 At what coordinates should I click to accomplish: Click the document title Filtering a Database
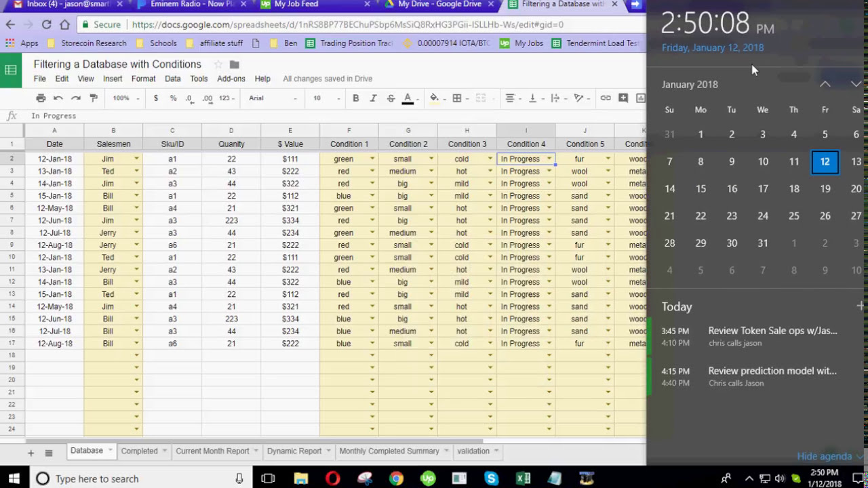[117, 64]
